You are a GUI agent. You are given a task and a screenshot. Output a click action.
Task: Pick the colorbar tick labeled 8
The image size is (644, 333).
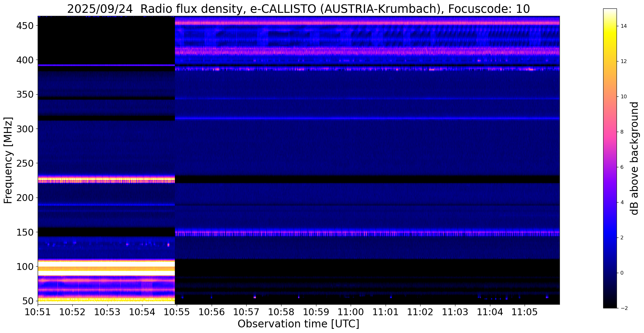pos(622,132)
